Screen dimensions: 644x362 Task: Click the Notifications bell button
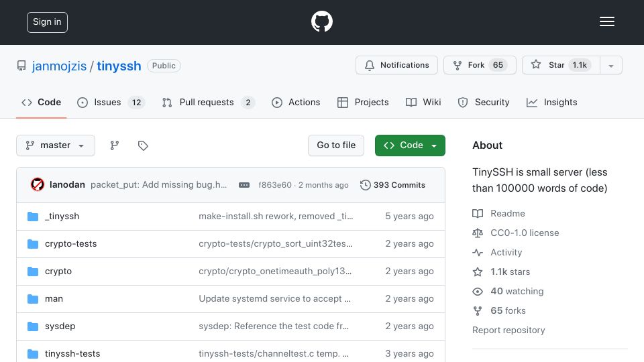pyautogui.click(x=396, y=65)
